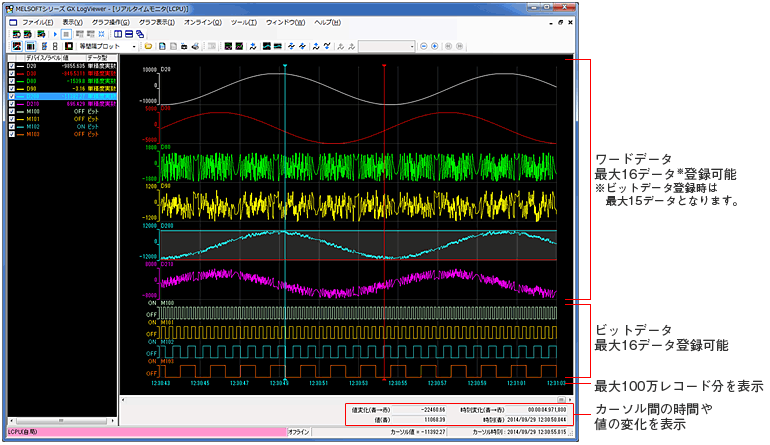Click the データ型 column header
The image size is (770, 445).
(98, 59)
